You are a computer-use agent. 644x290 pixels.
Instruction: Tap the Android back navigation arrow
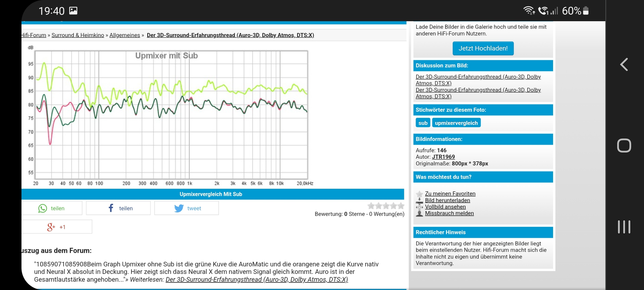(x=624, y=64)
